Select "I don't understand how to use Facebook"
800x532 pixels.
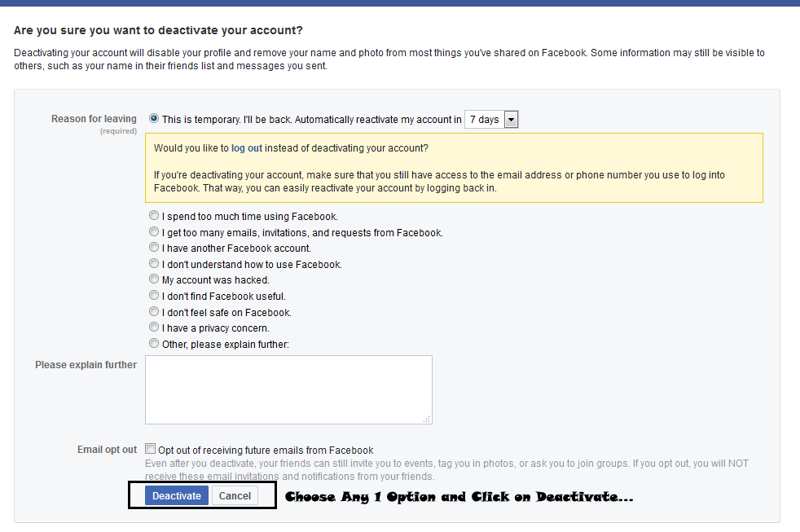pyautogui.click(x=154, y=264)
